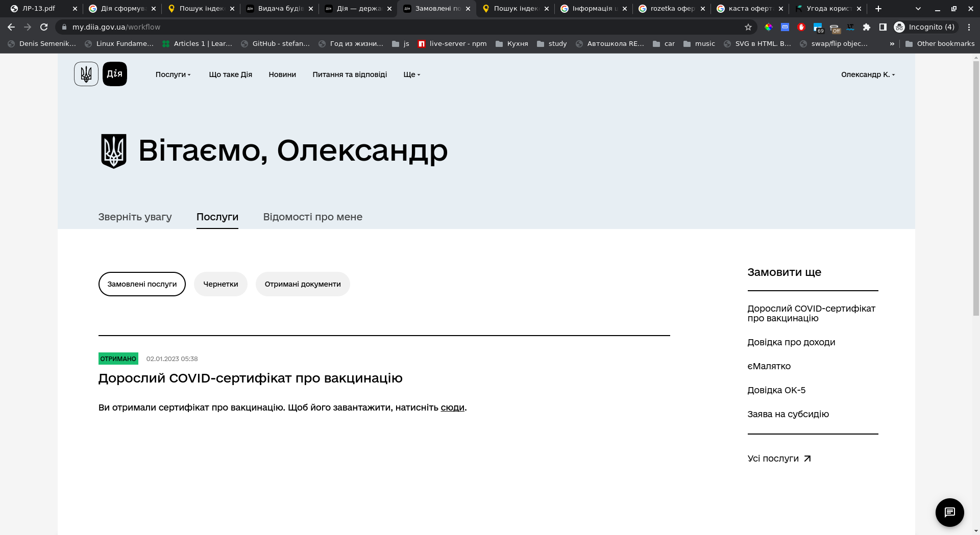Select the Отримані документи filter

[303, 284]
